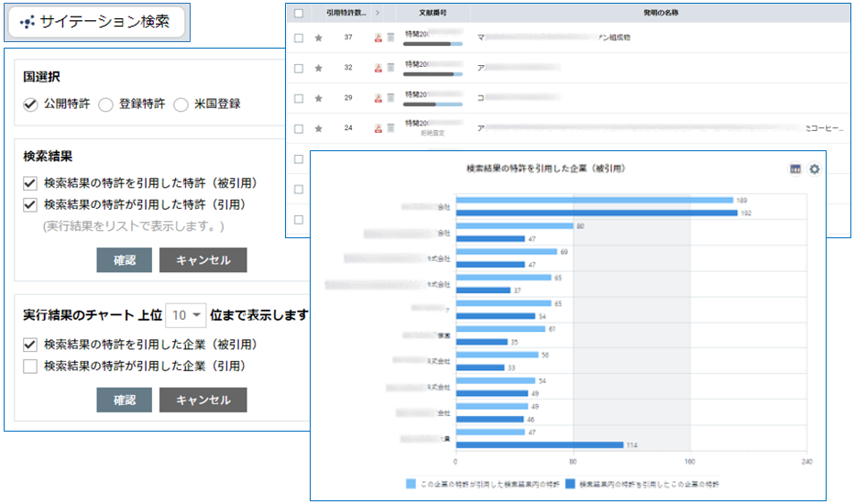Click the サイテーション検索 button
Screen dimensions: 855x504
[x=96, y=22]
